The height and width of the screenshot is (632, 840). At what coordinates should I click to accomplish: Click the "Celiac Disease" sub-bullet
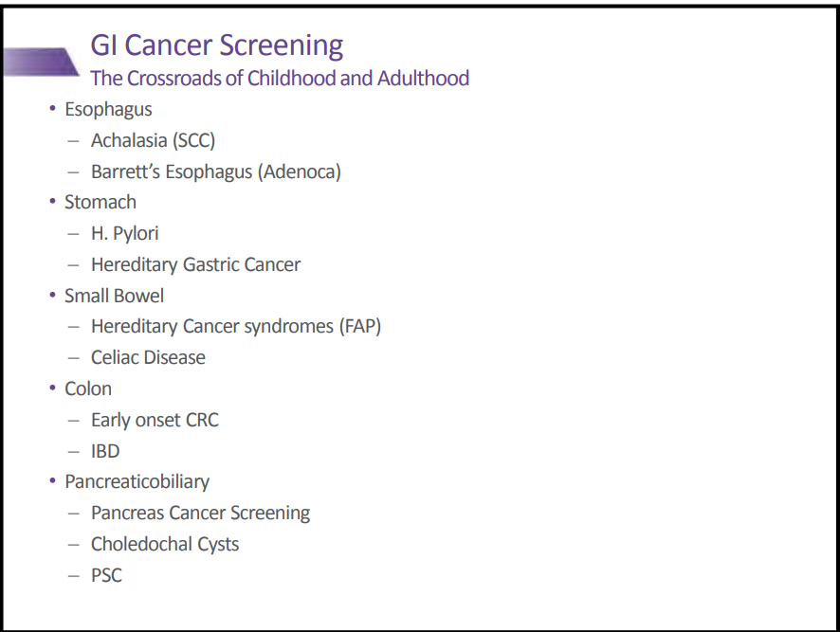tap(148, 357)
